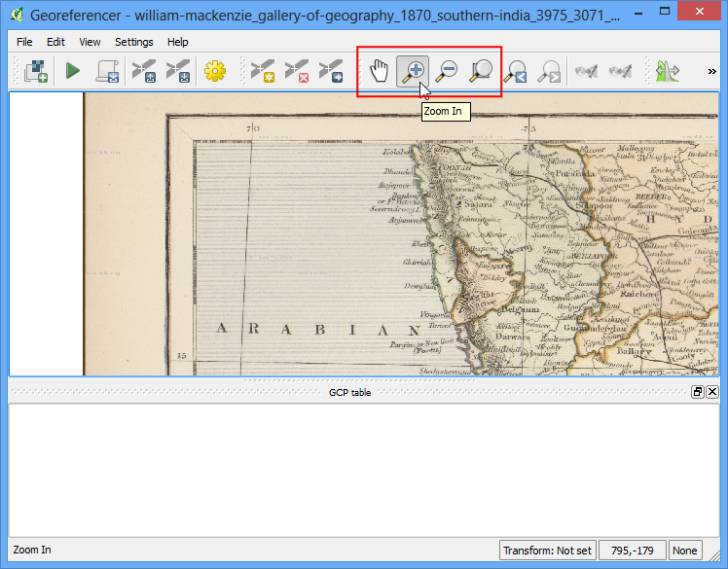Open the File menu
Screen dimensions: 728x569
[24, 42]
